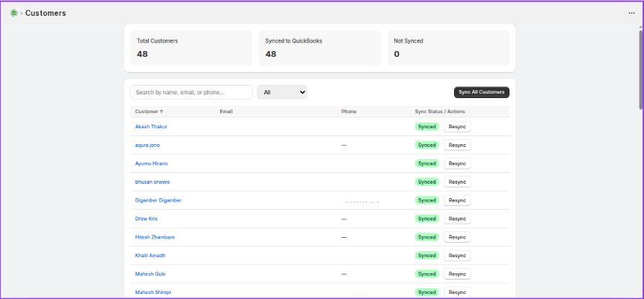Open Drew Kris customer link
The height and width of the screenshot is (299, 644).
(146, 218)
